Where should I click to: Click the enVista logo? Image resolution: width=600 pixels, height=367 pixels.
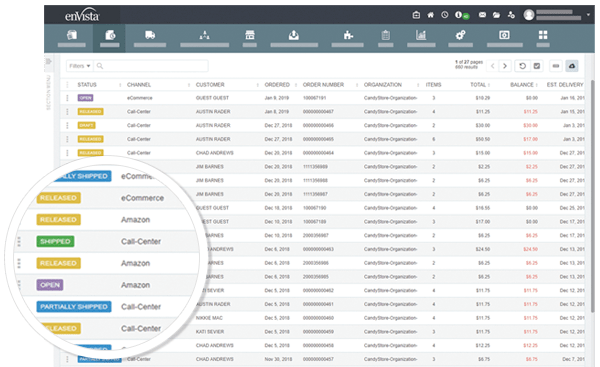point(82,16)
